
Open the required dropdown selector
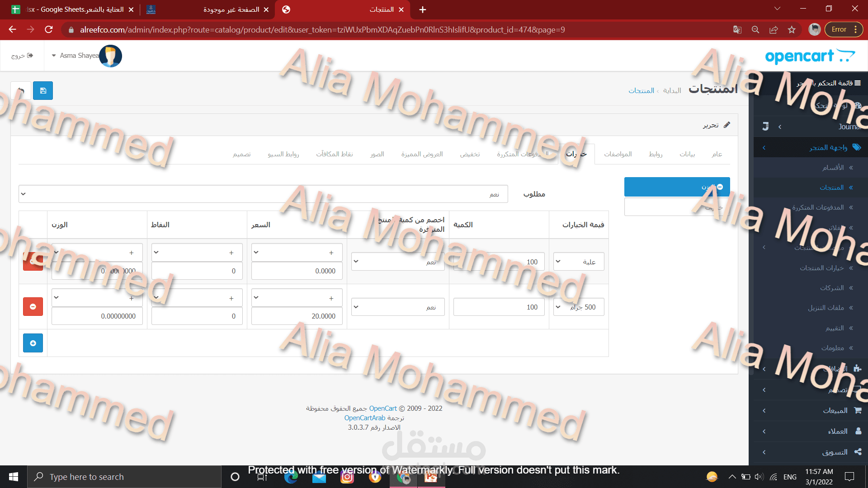263,194
